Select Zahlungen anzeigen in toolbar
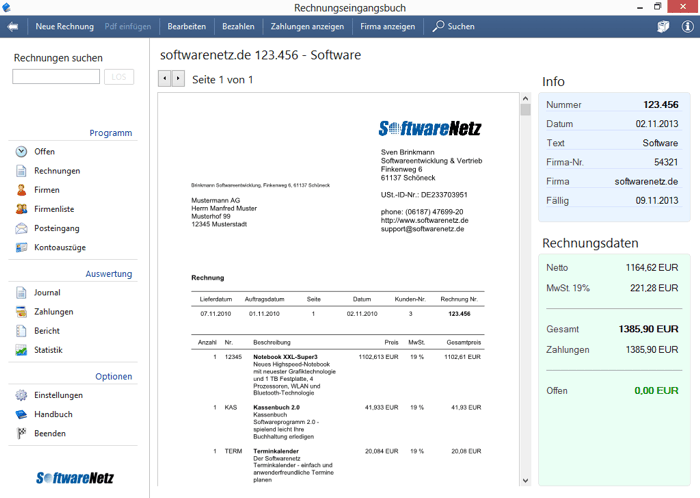The height and width of the screenshot is (498, 700). click(x=307, y=27)
